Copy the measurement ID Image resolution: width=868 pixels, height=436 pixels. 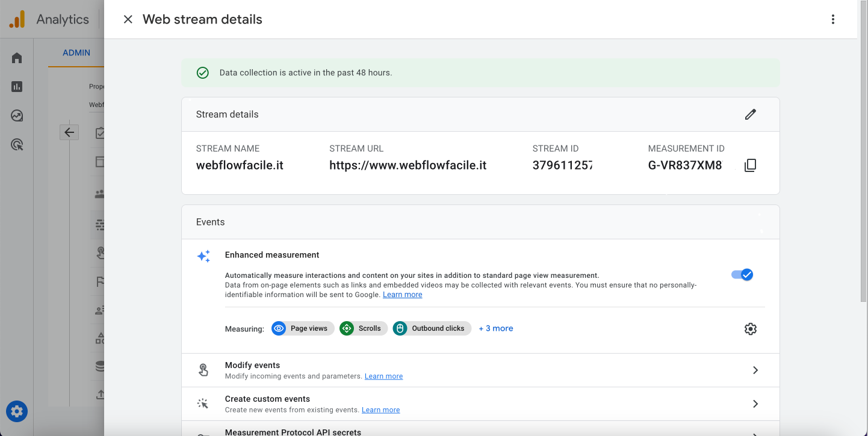tap(750, 165)
